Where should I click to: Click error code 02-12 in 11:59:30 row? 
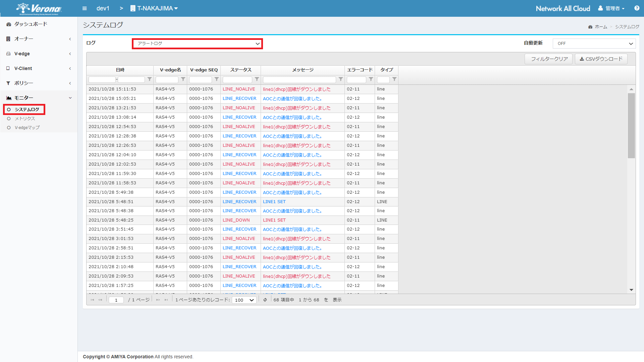(x=353, y=174)
